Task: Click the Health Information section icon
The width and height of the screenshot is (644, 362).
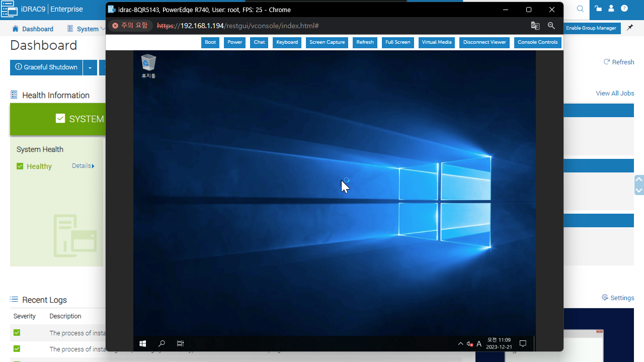Action: click(14, 95)
